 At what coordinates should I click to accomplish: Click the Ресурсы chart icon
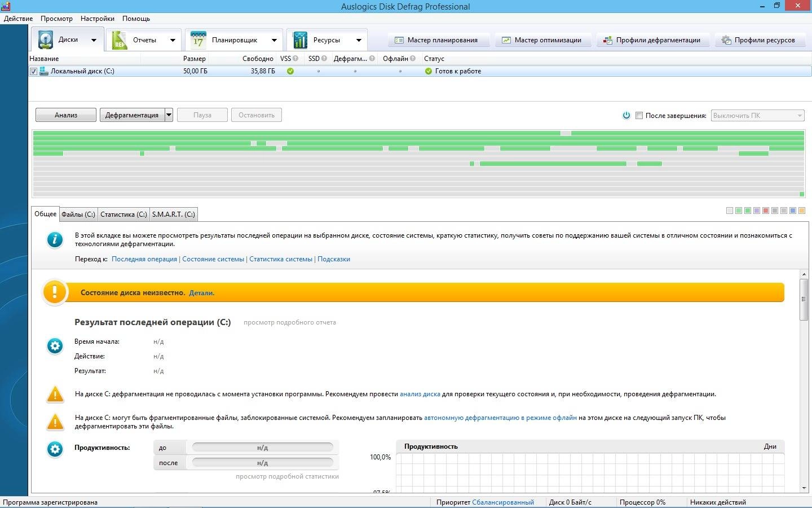pos(300,40)
